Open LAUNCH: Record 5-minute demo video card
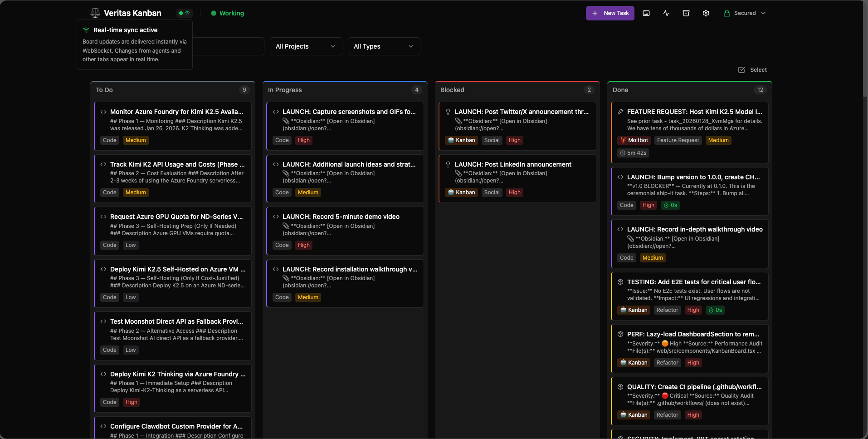 pos(341,217)
